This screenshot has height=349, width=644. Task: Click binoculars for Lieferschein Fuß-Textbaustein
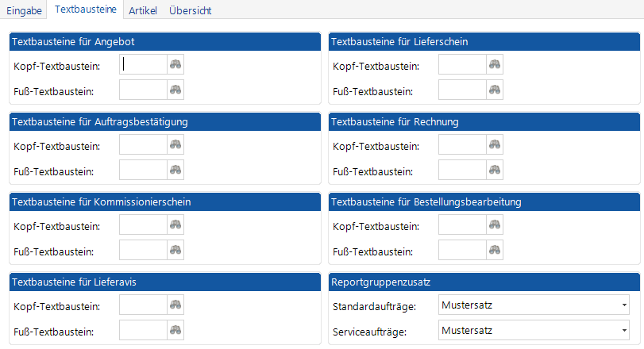click(495, 90)
